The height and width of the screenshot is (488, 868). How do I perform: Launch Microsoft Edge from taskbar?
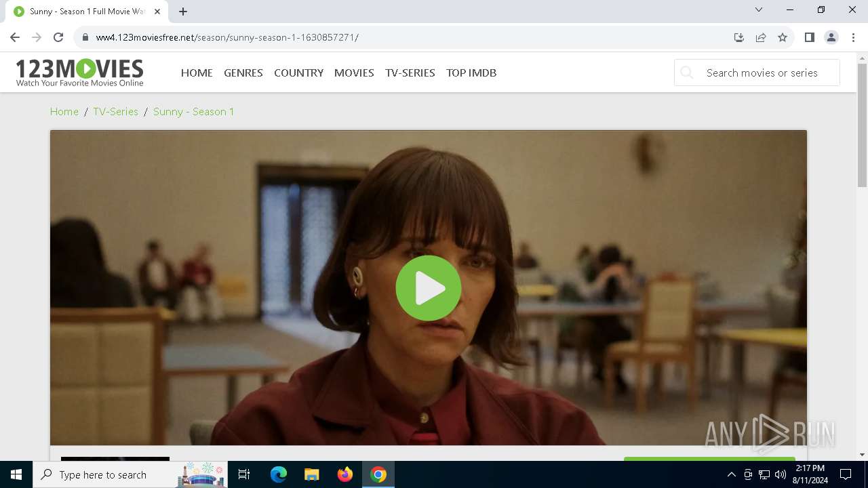point(279,474)
